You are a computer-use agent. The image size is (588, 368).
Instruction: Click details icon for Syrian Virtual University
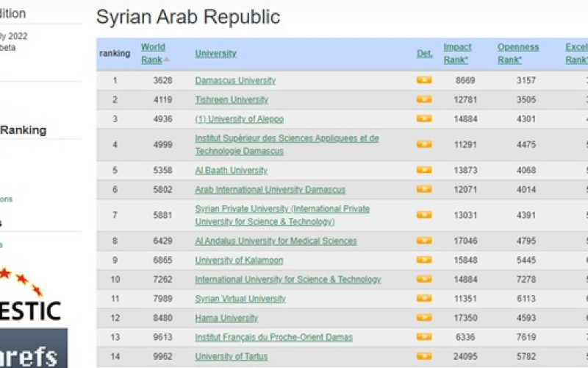point(424,298)
